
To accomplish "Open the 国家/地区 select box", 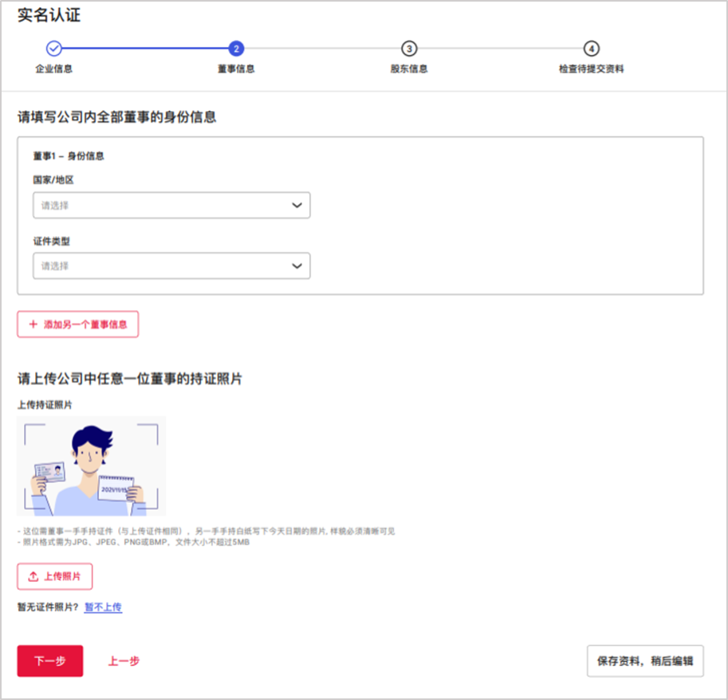I will (171, 205).
